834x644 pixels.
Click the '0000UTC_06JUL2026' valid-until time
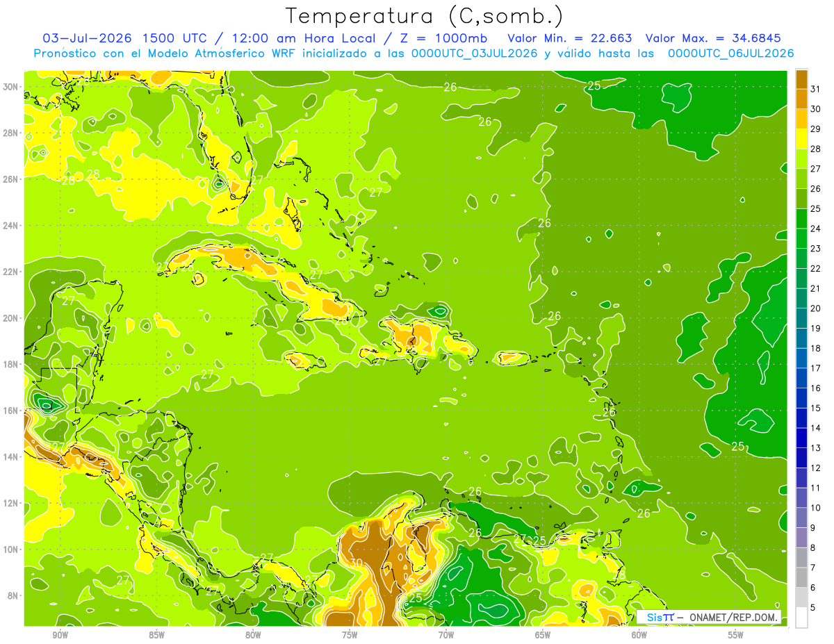click(730, 53)
